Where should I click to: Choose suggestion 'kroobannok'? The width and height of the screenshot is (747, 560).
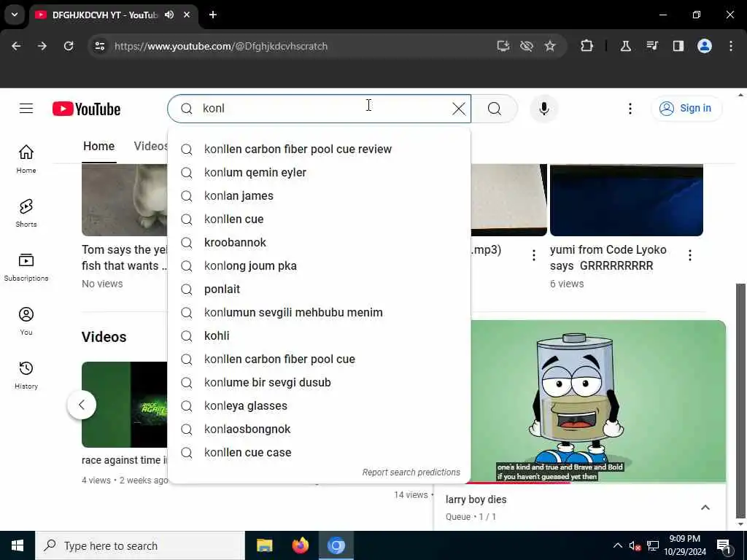(320, 242)
